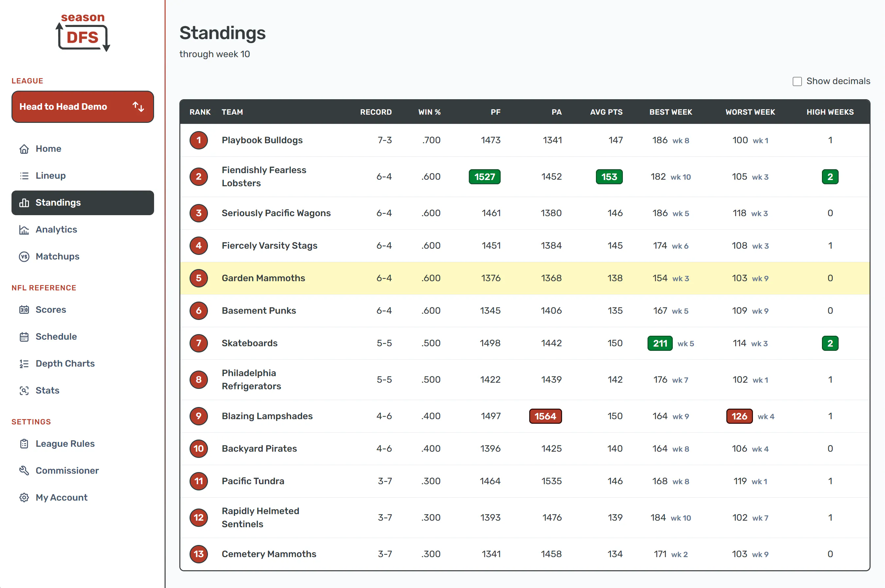Click the Standings bar chart icon
The image size is (885, 588).
click(24, 203)
